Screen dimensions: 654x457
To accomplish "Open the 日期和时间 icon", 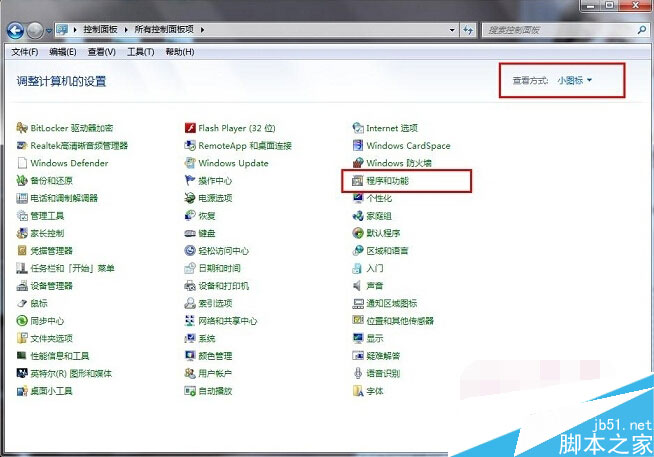I will point(190,268).
